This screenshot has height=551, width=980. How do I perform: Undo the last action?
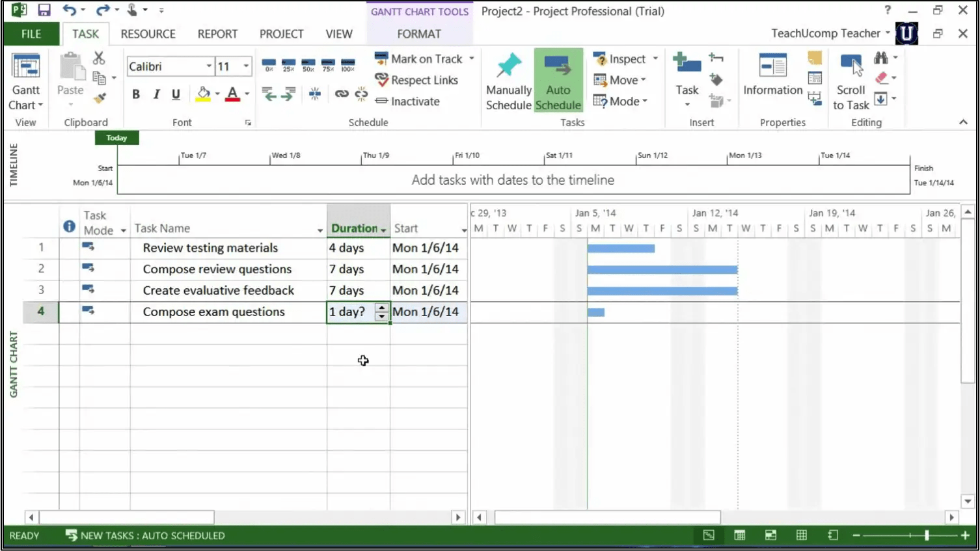coord(69,10)
